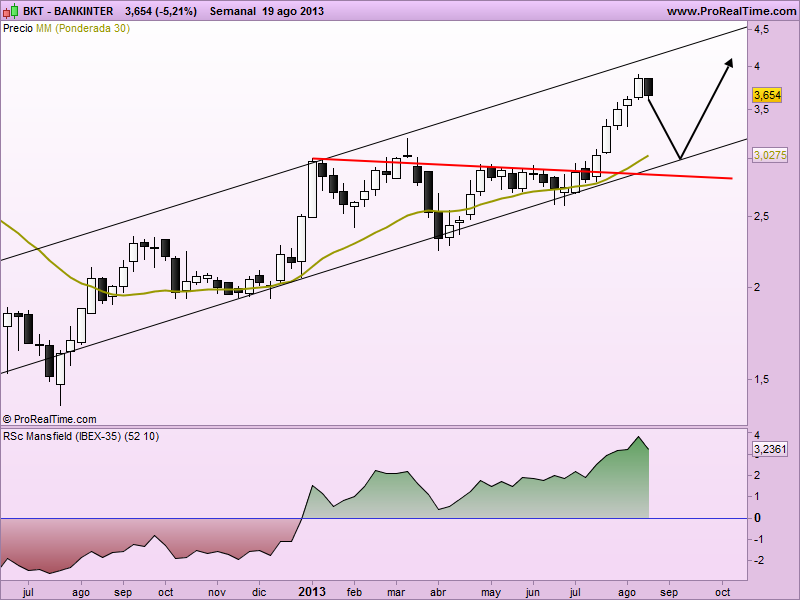Click the Semanal timeframe label

pyautogui.click(x=233, y=11)
